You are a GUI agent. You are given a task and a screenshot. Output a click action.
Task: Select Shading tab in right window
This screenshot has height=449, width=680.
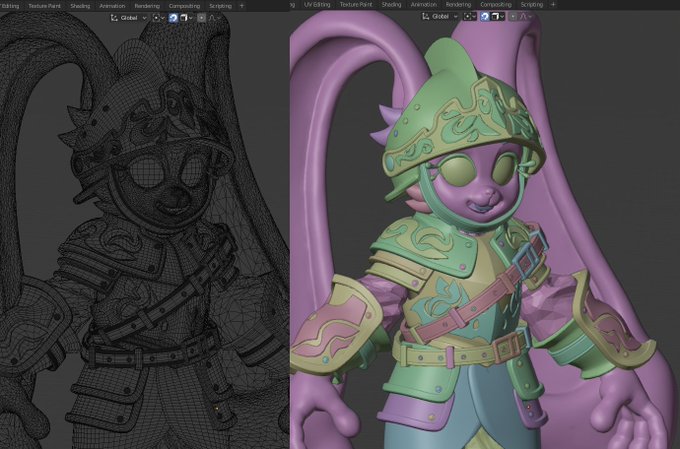(392, 4)
